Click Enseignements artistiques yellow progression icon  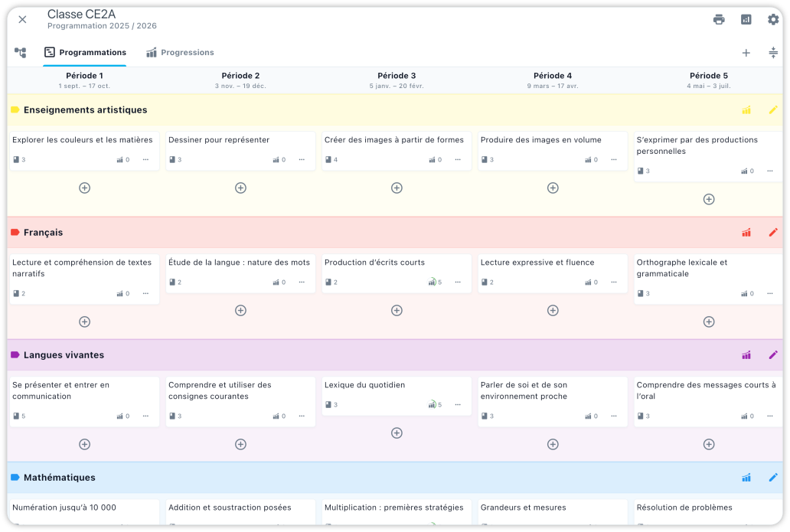click(746, 110)
